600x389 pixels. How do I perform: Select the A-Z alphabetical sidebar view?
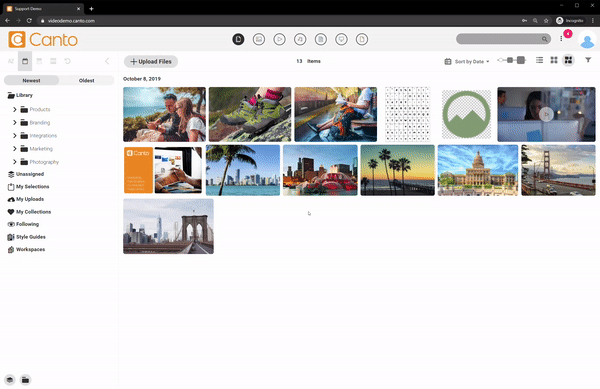11,61
